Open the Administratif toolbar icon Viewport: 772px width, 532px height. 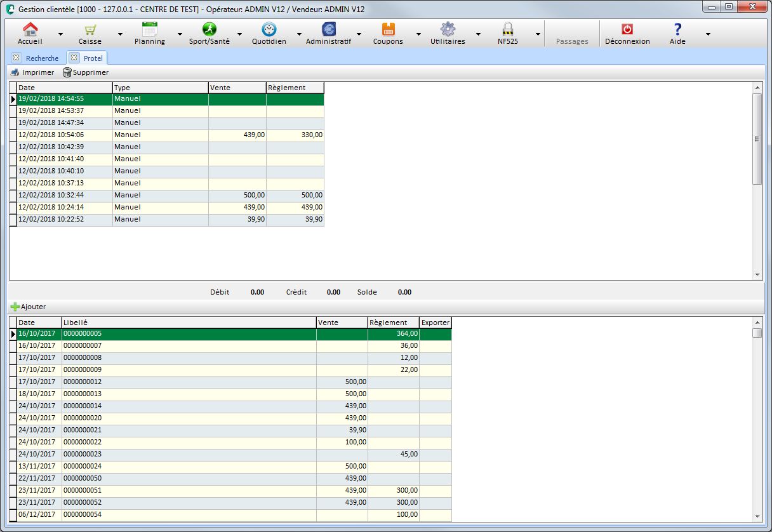328,30
